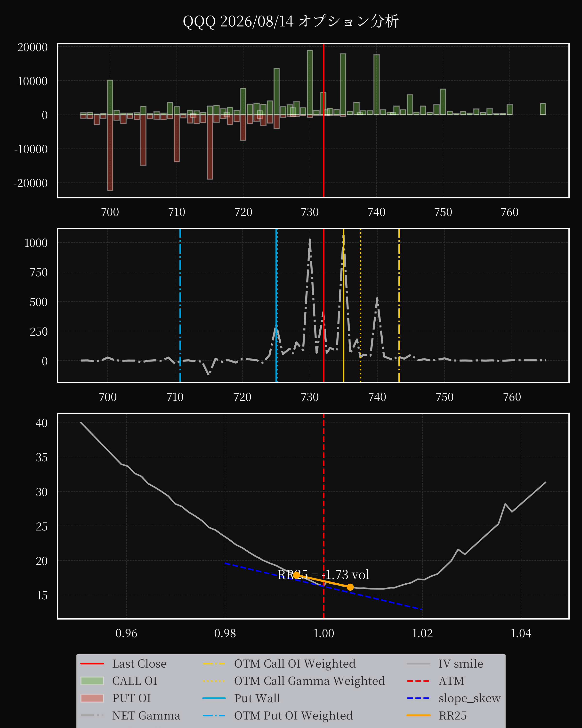Click the "25" tick on the IV chart
Viewport: 582px width, 728px height.
click(42, 526)
